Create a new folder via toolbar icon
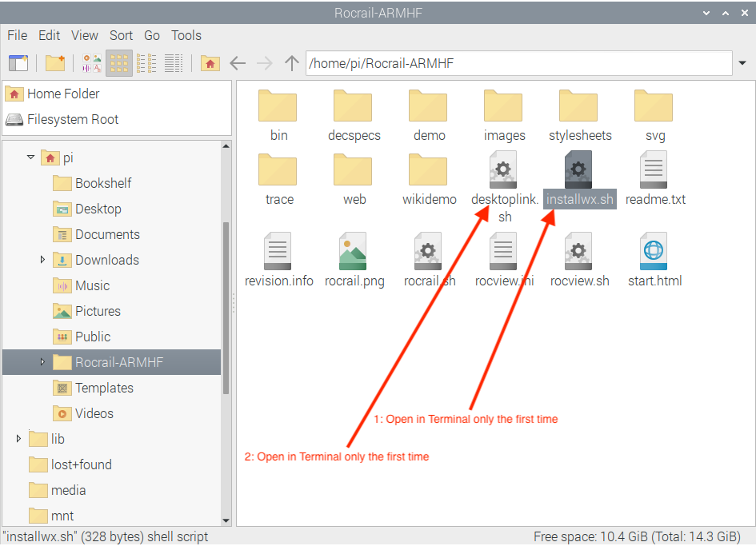The image size is (756, 546). coord(54,63)
